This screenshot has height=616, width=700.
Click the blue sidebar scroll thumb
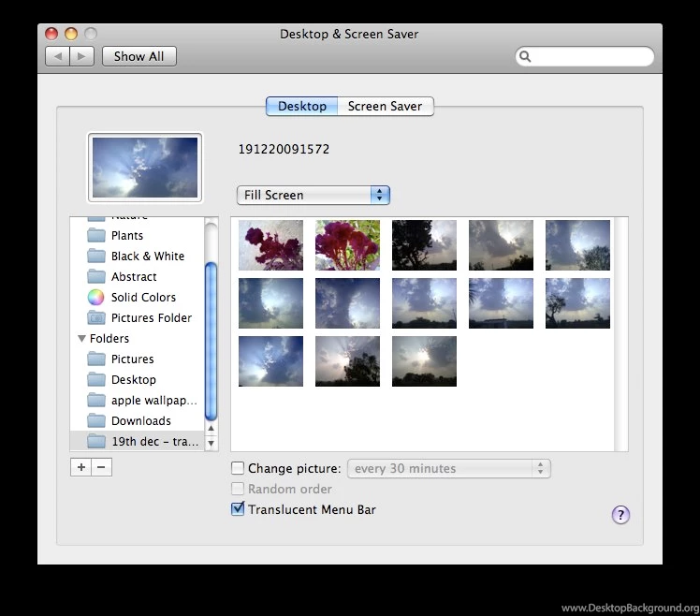211,342
